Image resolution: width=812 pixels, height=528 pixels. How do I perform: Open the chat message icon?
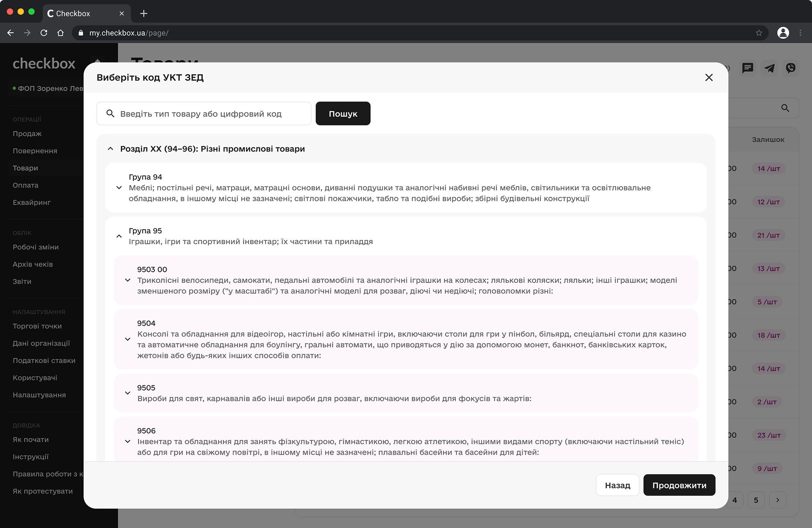pyautogui.click(x=747, y=68)
